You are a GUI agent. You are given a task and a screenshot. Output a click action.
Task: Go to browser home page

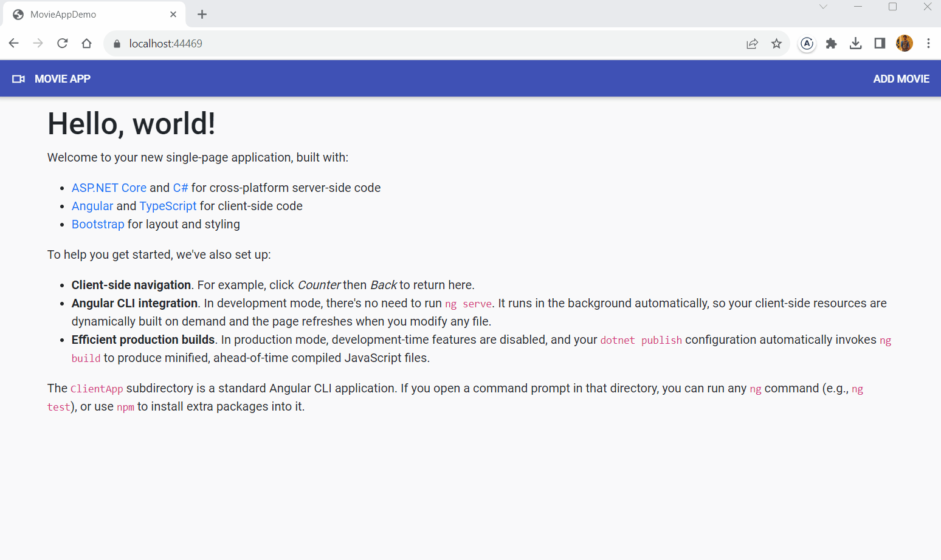point(86,43)
